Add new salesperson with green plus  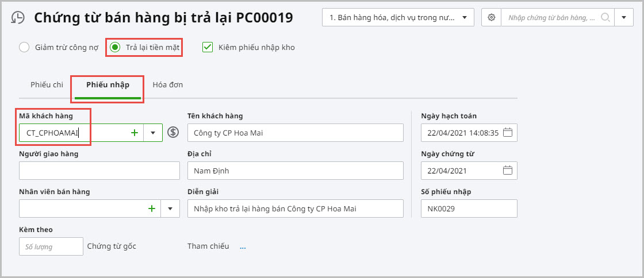tap(152, 208)
